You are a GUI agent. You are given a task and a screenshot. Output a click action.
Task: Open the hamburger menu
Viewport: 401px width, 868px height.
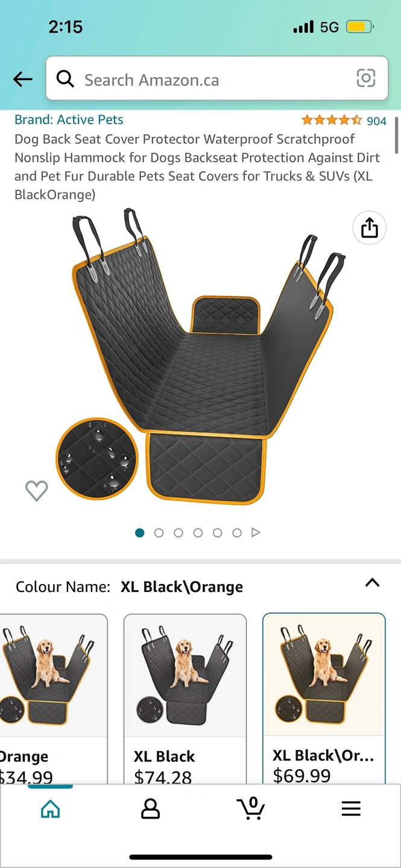[351, 808]
